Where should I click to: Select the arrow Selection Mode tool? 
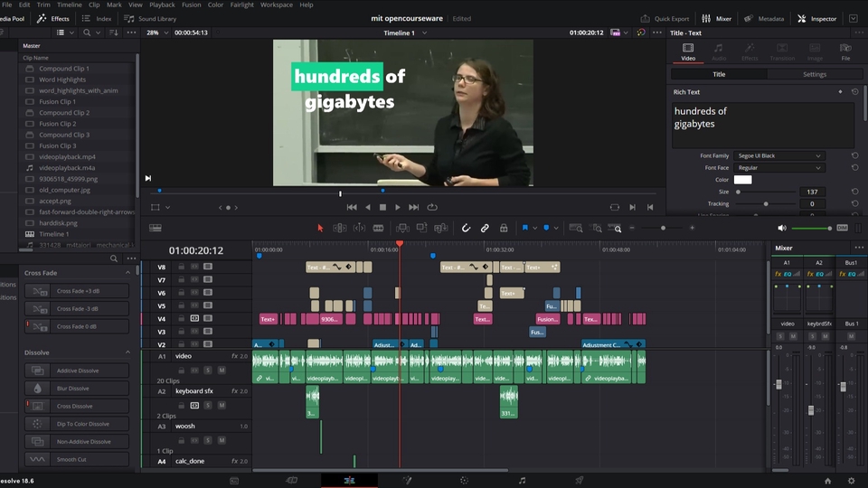click(x=320, y=228)
